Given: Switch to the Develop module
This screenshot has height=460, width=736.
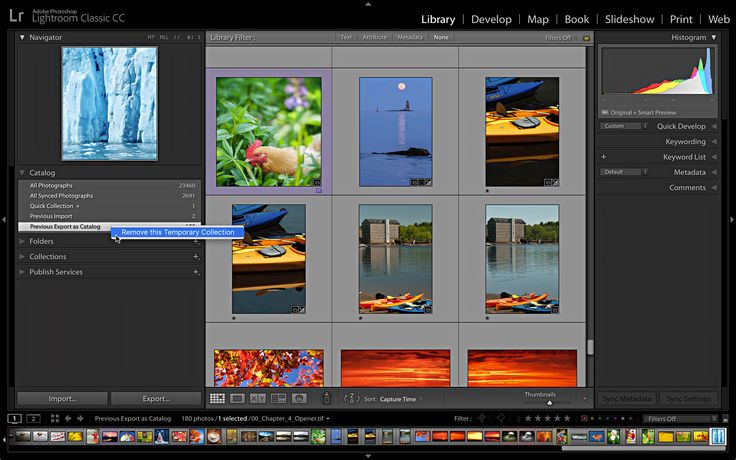Looking at the screenshot, I should coord(491,19).
